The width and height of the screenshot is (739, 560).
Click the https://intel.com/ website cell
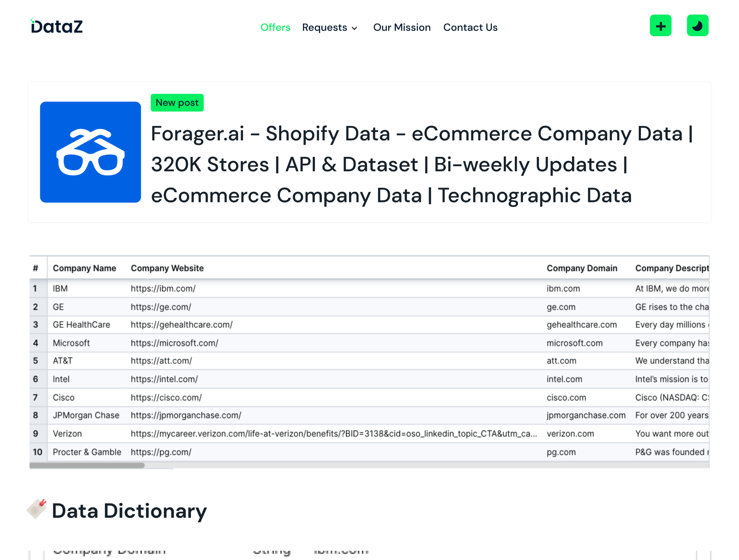point(164,379)
